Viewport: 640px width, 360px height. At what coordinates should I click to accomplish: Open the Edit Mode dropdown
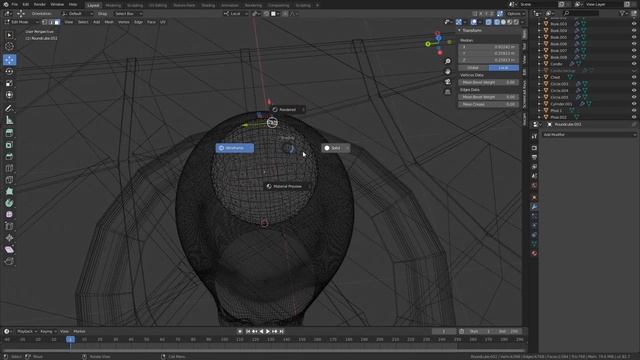pos(22,22)
